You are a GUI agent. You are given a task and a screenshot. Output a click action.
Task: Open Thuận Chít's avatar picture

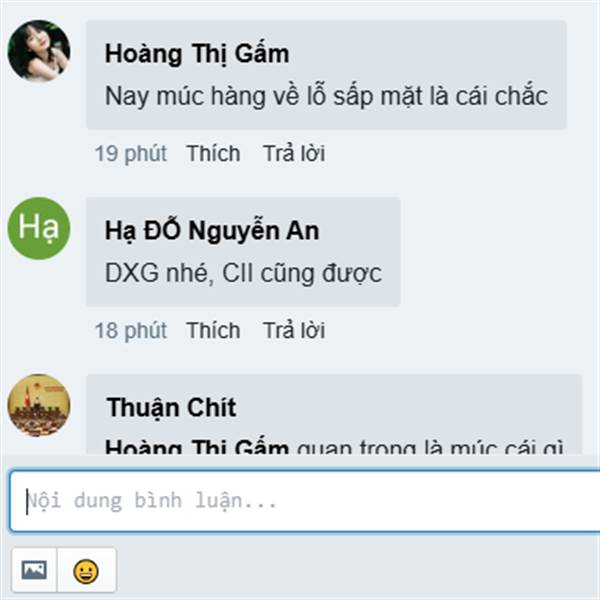(x=39, y=405)
